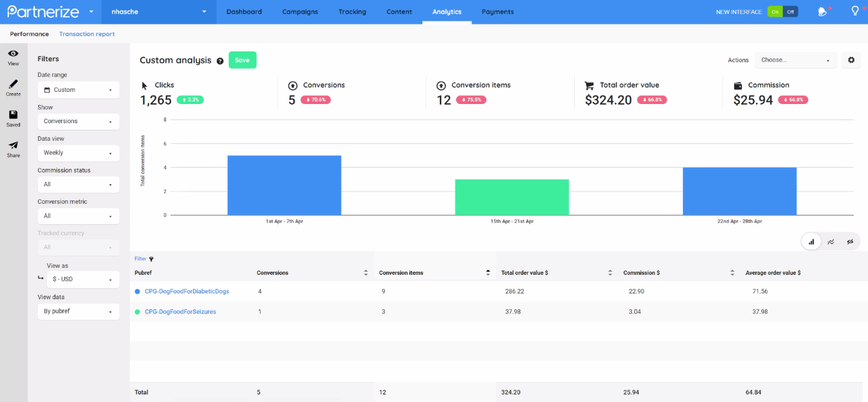Open the Show Conversions dropdown
868x402 pixels.
coord(78,121)
